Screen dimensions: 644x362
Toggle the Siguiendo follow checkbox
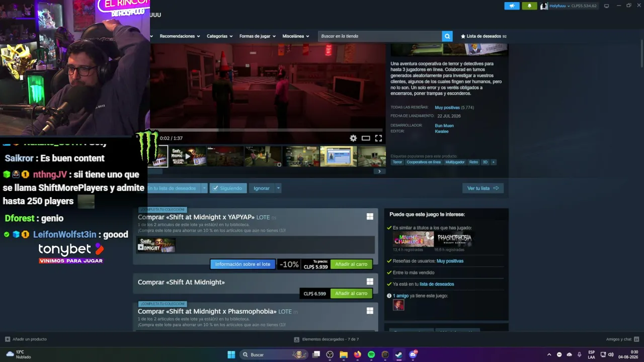pos(215,188)
